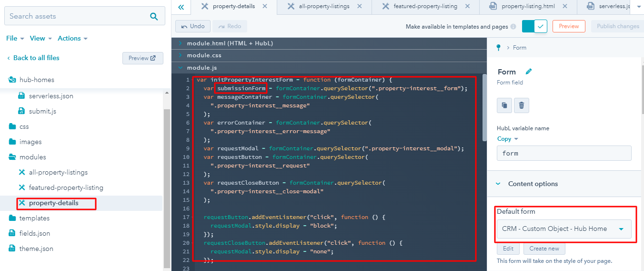Screen dimensions: 644x271
Task: Click the orange Preview button
Action: (569, 26)
